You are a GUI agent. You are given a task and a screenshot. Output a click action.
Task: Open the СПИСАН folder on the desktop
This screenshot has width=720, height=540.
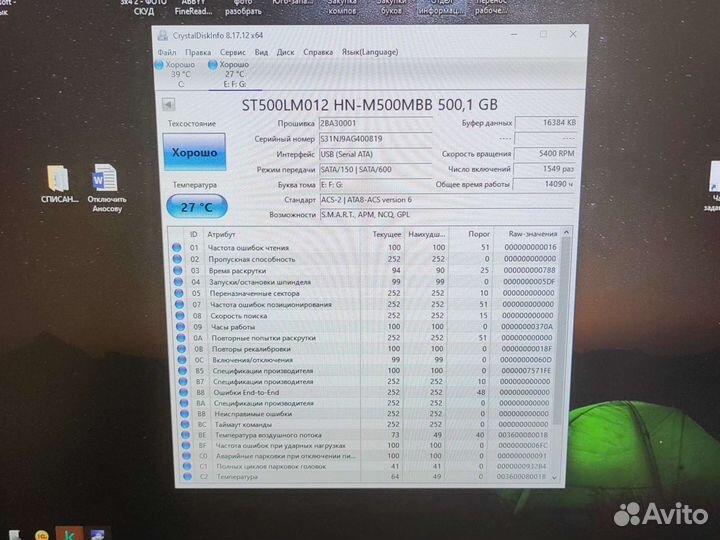pyautogui.click(x=57, y=180)
